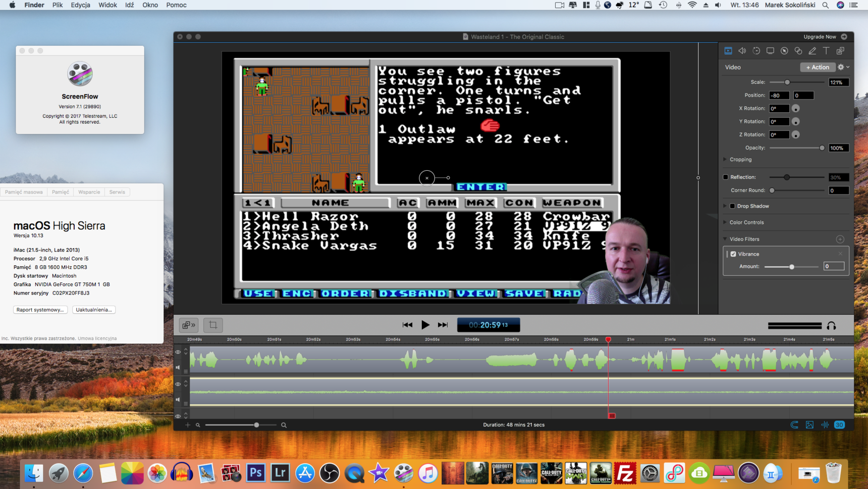Click the headphones audio monitor icon
This screenshot has height=489, width=868.
point(831,326)
